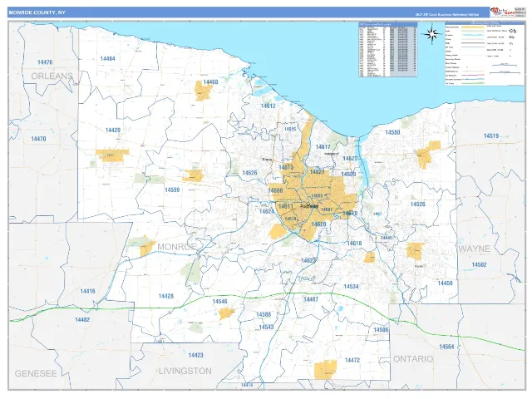The height and width of the screenshot is (399, 532).
Task: Click ZIP code 14564
Action: 446,347
